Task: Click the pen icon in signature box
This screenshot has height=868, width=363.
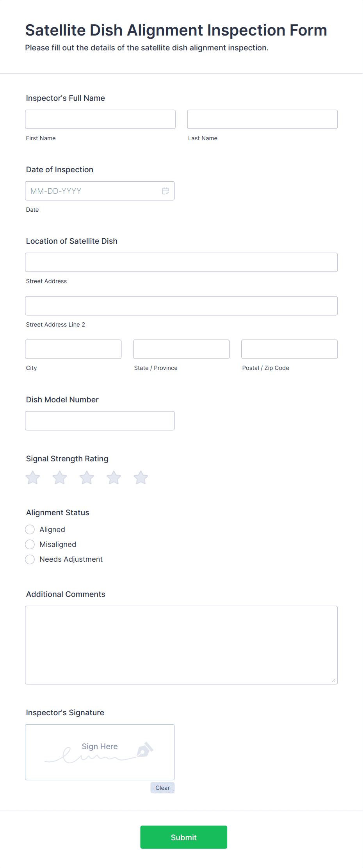Action: tap(145, 750)
